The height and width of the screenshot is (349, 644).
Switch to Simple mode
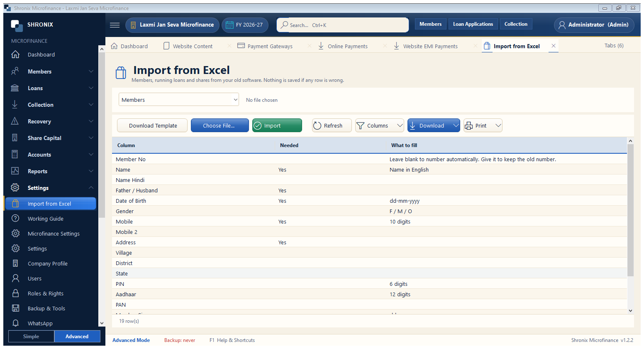point(31,337)
